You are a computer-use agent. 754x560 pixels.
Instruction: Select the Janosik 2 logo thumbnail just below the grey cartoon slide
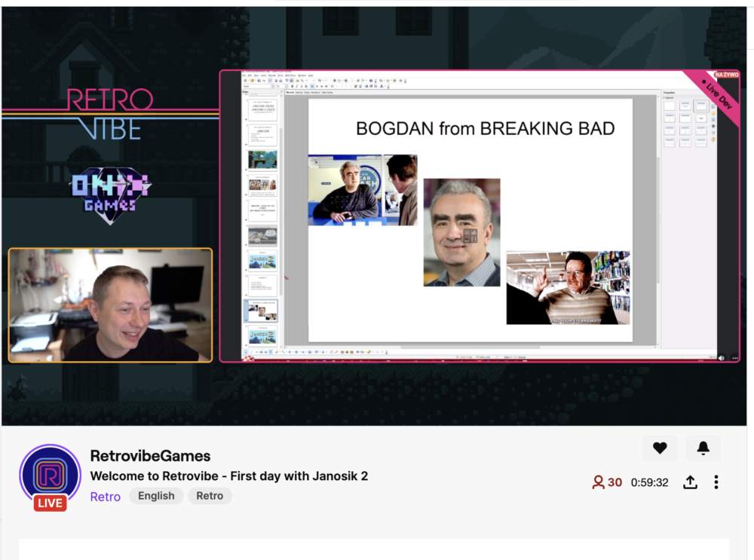click(262, 261)
